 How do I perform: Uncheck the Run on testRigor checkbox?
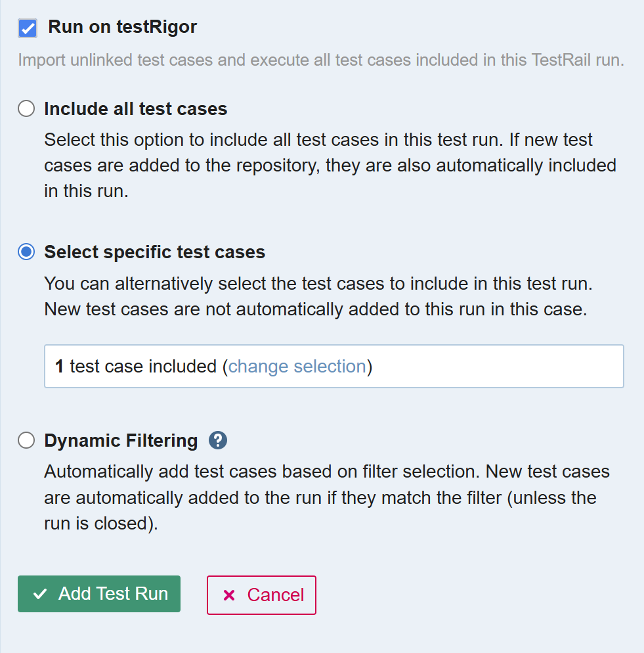click(x=28, y=28)
